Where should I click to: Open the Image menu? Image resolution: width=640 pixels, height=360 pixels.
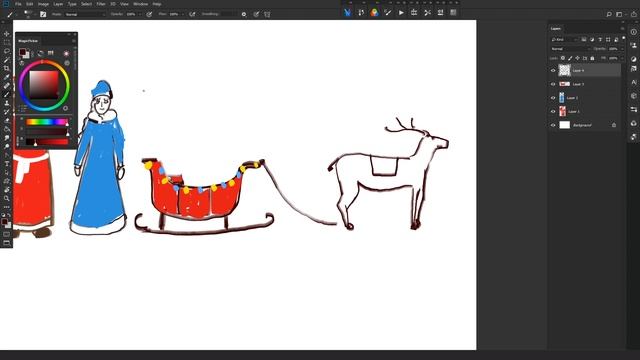[x=43, y=4]
